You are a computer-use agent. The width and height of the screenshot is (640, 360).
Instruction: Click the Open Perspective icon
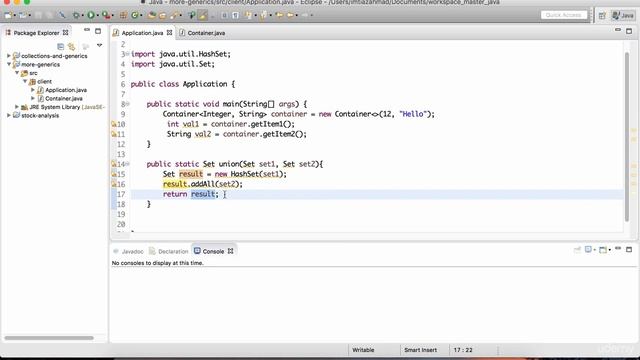tap(602, 16)
